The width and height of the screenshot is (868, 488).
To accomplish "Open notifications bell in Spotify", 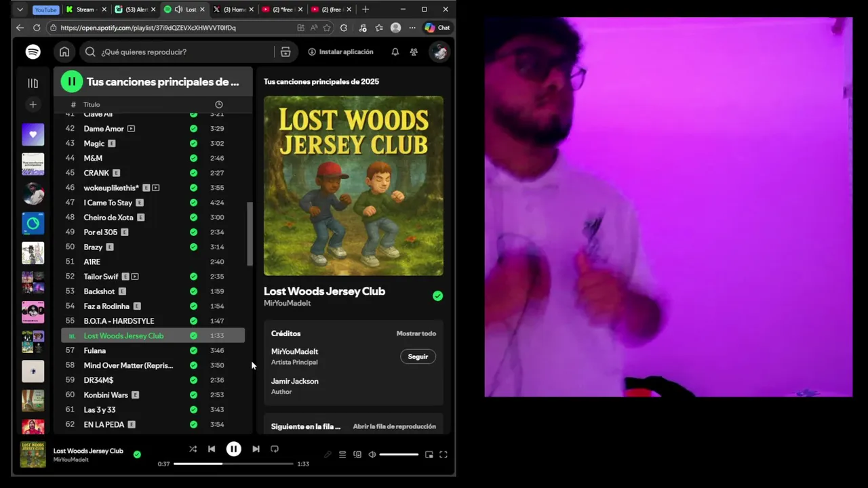I will point(395,52).
